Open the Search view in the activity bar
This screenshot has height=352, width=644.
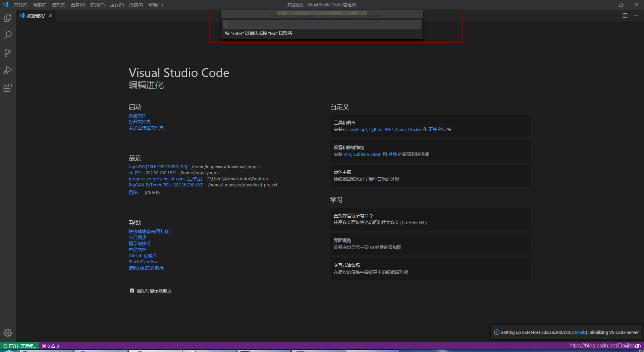tap(8, 35)
